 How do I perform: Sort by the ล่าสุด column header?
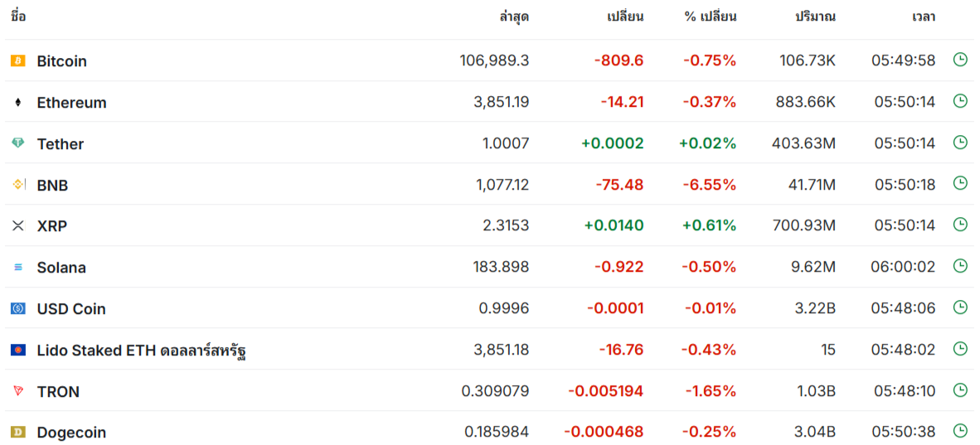coord(514,17)
